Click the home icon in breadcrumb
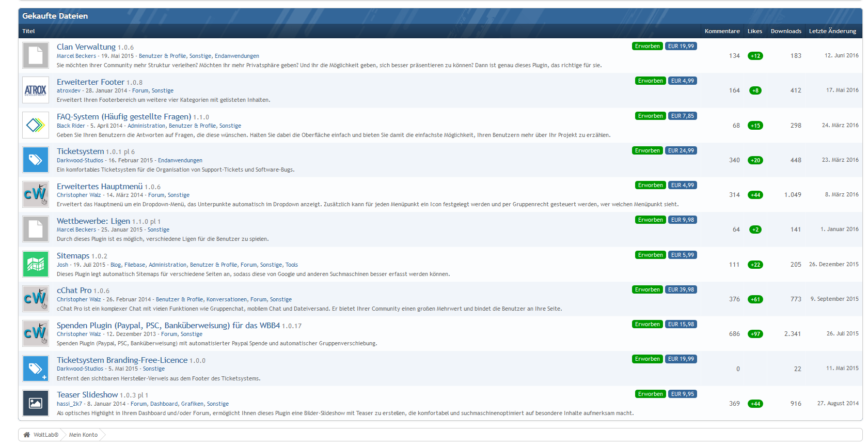Viewport: 868px width, 444px height. [27, 435]
